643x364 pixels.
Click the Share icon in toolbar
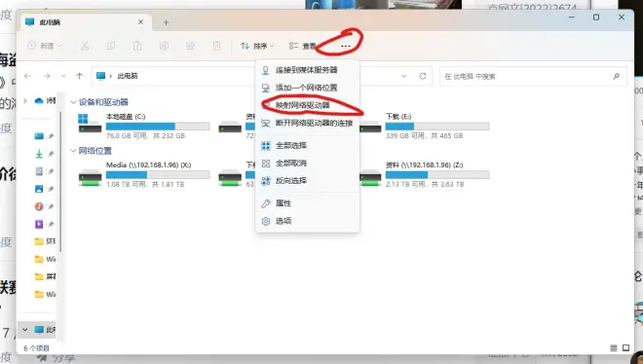(x=190, y=46)
